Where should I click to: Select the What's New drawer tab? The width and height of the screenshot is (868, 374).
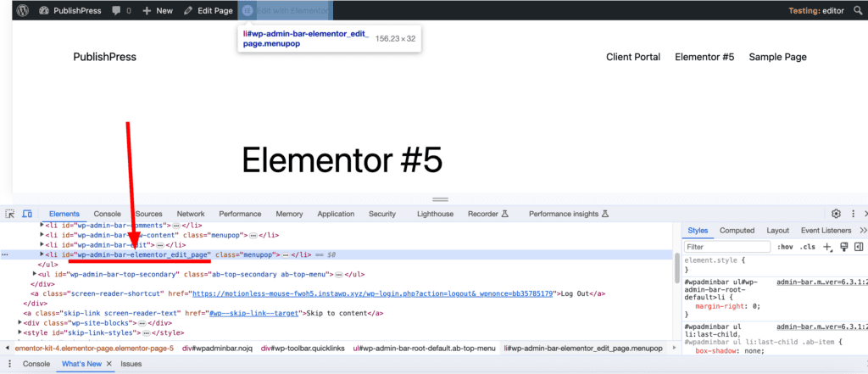[x=82, y=364]
